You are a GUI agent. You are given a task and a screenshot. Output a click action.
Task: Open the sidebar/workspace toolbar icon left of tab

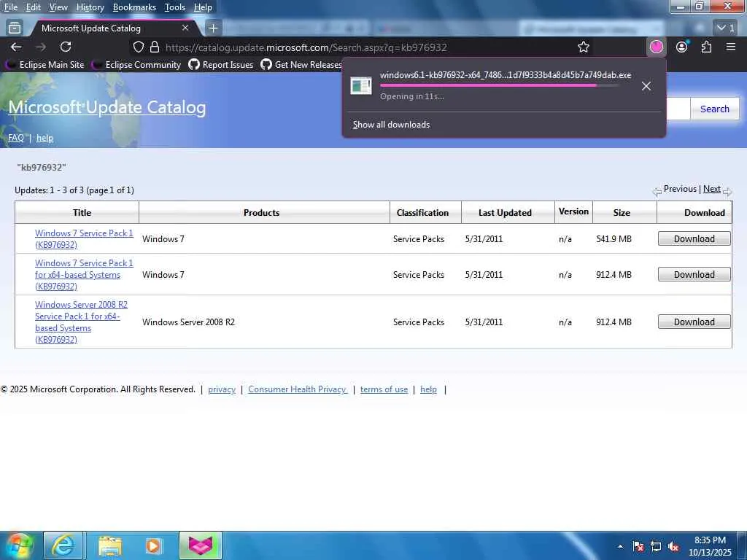coord(15,28)
